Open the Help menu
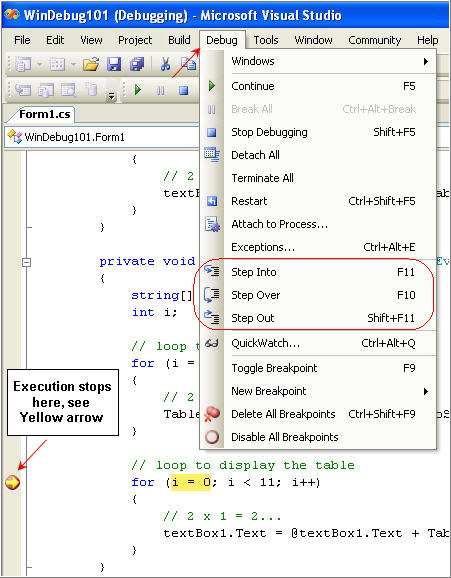Viewport: 451px width, 578px height. 428,40
